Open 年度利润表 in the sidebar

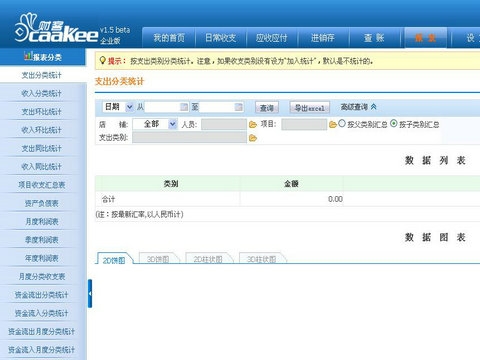click(x=42, y=258)
